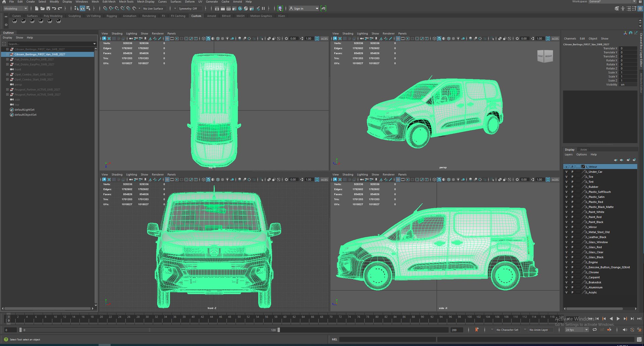Click the No Character Set button
The height and width of the screenshot is (346, 644).
tap(507, 330)
